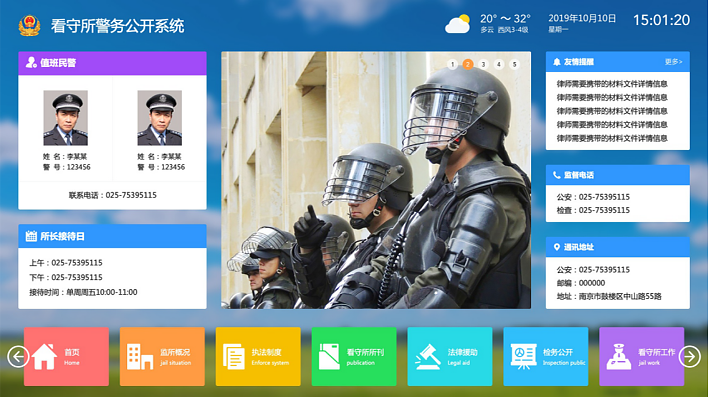
Task: Click the calendar icon in 所长接待日 header
Action: (x=31, y=236)
